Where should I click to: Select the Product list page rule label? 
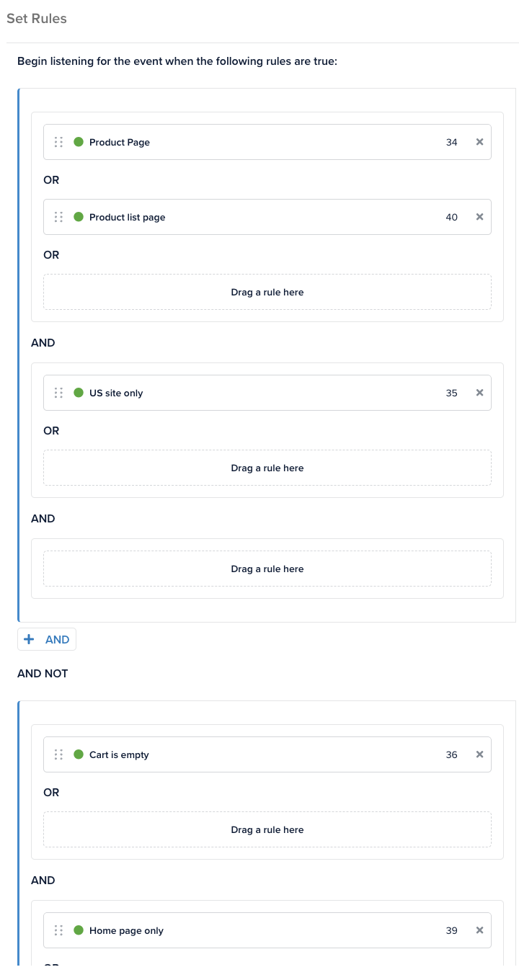click(127, 217)
